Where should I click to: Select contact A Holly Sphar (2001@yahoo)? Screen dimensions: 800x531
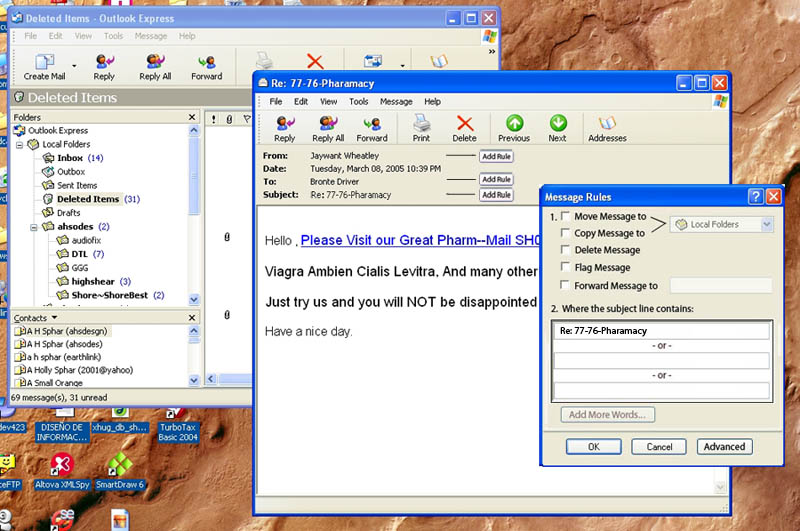point(74,370)
